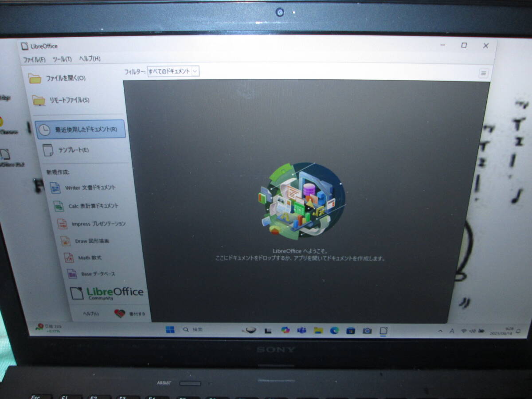Viewport: 532px width, 399px height.
Task: Open the hamburger actions menu
Action: click(484, 73)
